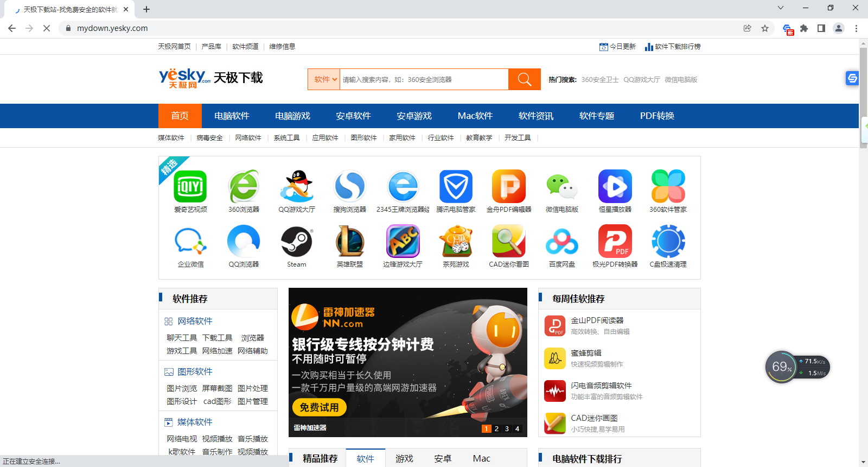Expand the tab search chevron in title bar
This screenshot has height=467, width=868.
point(781,8)
